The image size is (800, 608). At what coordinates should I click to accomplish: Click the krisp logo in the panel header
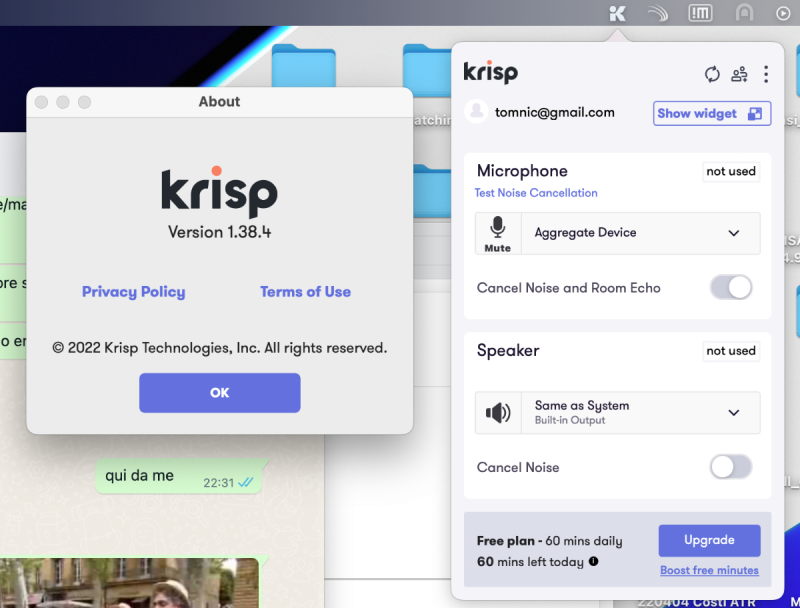click(x=491, y=72)
